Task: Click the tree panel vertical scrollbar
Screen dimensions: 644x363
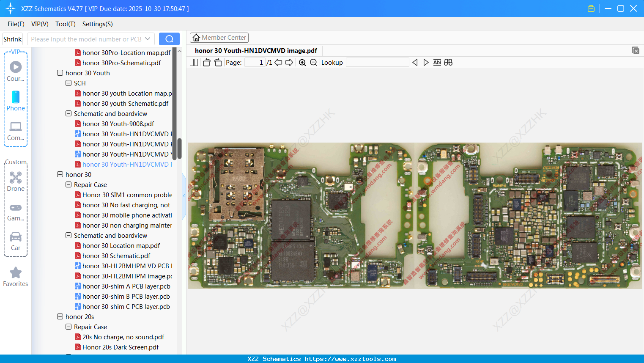Action: pyautogui.click(x=179, y=148)
